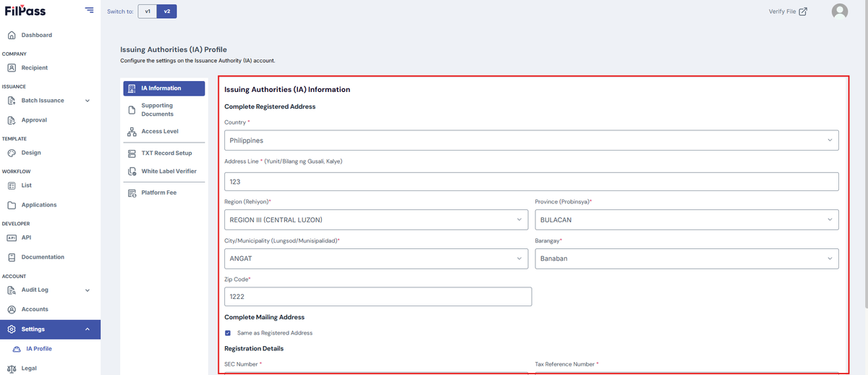Select the Recipient sidebar icon
This screenshot has width=868, height=375.
pyautogui.click(x=12, y=68)
